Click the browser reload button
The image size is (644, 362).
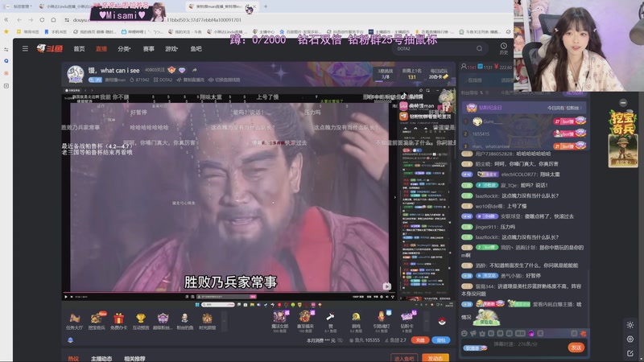click(x=42, y=19)
